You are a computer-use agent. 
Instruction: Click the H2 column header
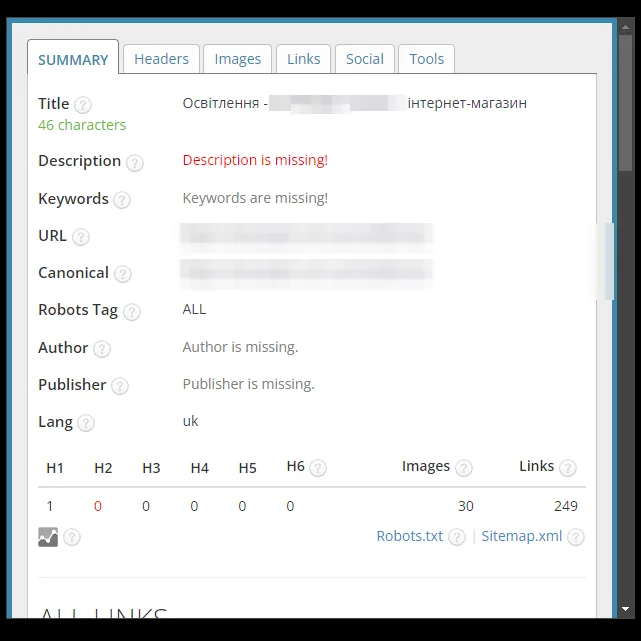pyautogui.click(x=103, y=468)
